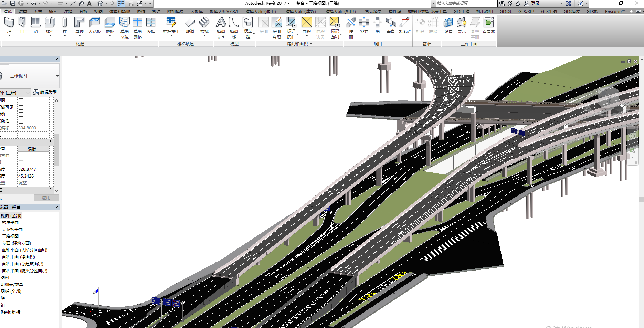This screenshot has height=328, width=644.
Task: Click the 编辑类型 edit type button
Action: [x=45, y=92]
